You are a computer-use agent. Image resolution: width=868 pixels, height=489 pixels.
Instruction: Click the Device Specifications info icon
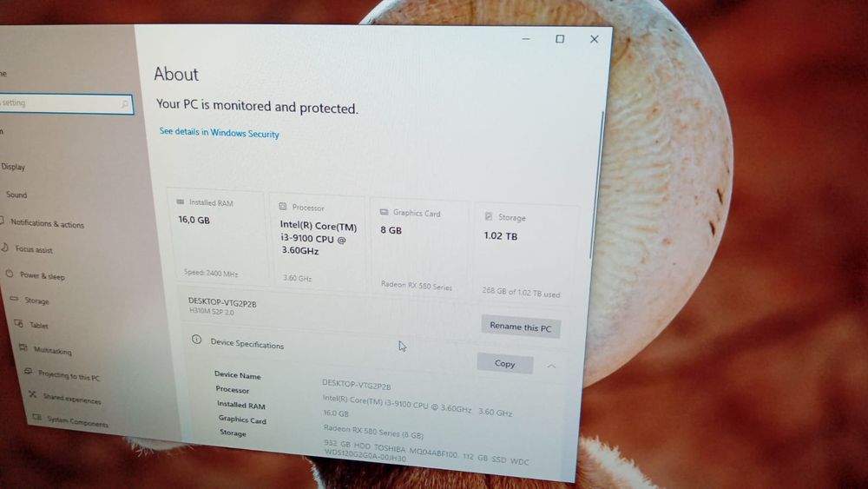pyautogui.click(x=196, y=340)
